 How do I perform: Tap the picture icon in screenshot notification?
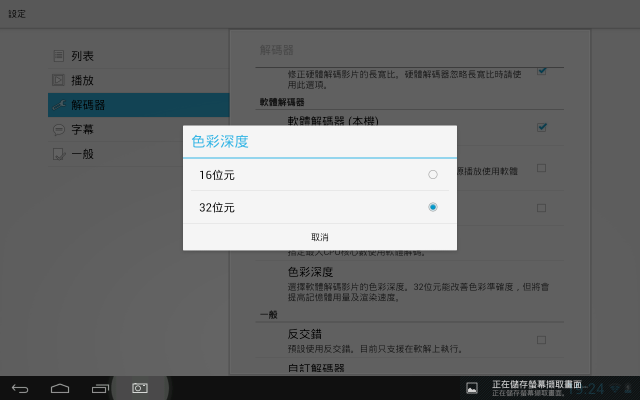click(x=472, y=388)
